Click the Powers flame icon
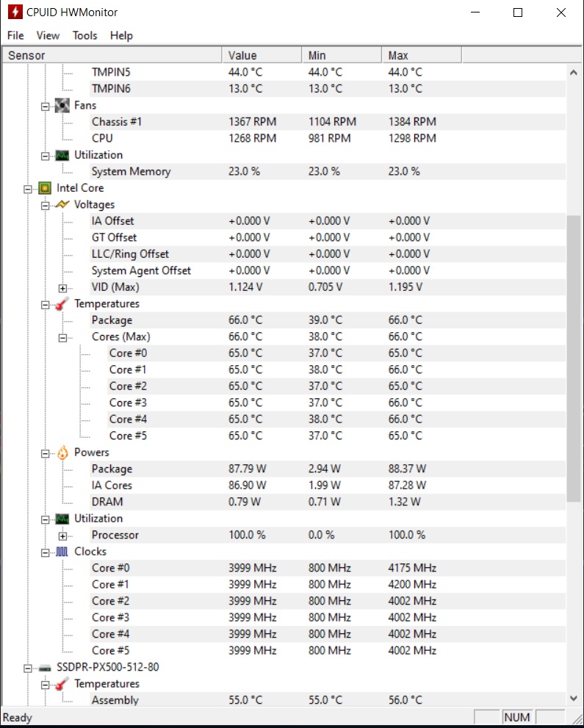The width and height of the screenshot is (584, 728). click(x=62, y=453)
